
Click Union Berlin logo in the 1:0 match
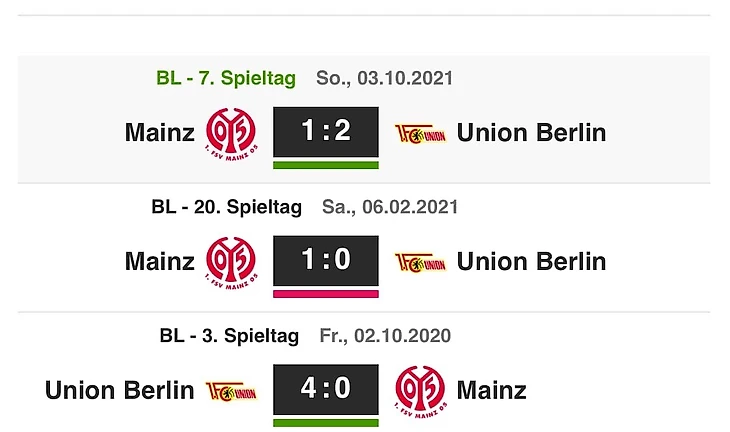[x=420, y=261]
